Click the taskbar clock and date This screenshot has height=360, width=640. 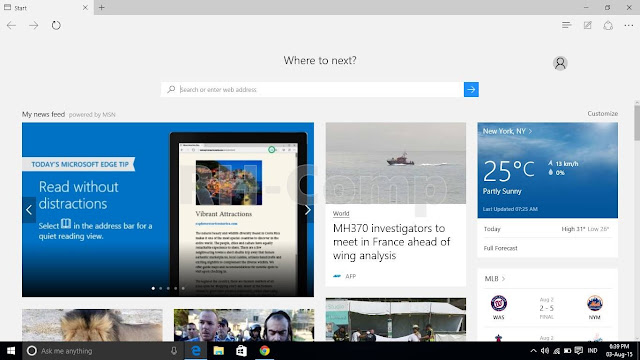[x=619, y=351]
